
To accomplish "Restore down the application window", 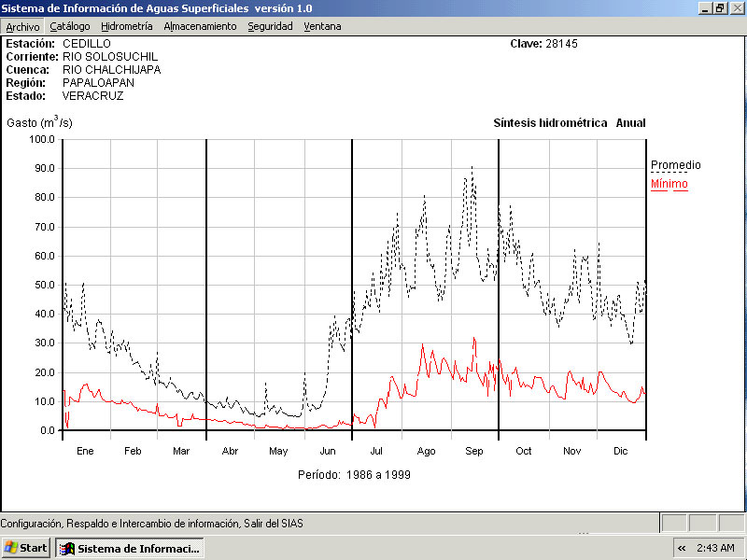I will tap(720, 7).
